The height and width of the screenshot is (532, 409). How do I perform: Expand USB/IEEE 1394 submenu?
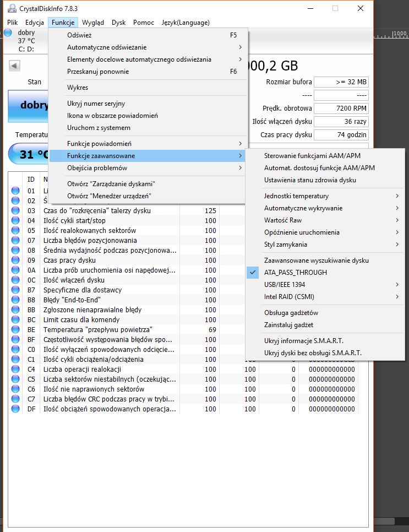(325, 285)
